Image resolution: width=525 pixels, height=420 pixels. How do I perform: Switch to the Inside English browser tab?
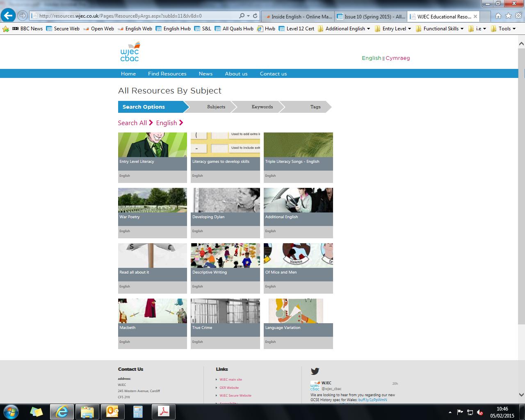[x=298, y=16]
